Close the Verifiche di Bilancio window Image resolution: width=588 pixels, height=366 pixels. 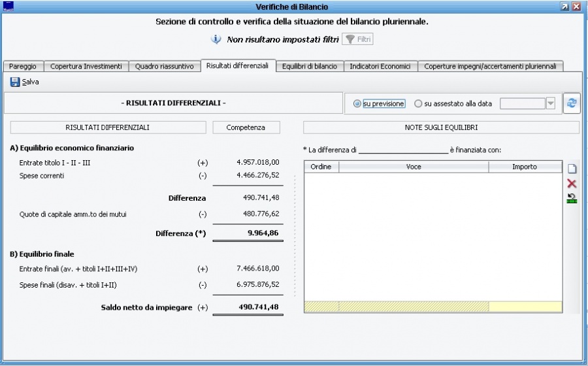576,7
